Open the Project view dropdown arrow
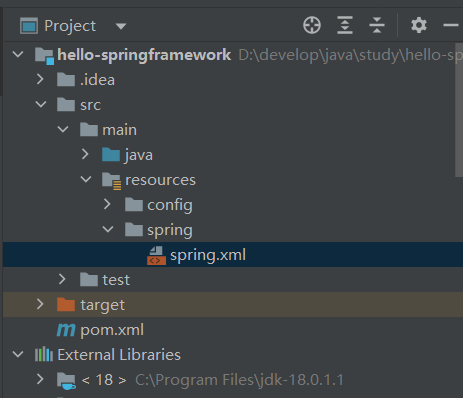 pyautogui.click(x=121, y=26)
